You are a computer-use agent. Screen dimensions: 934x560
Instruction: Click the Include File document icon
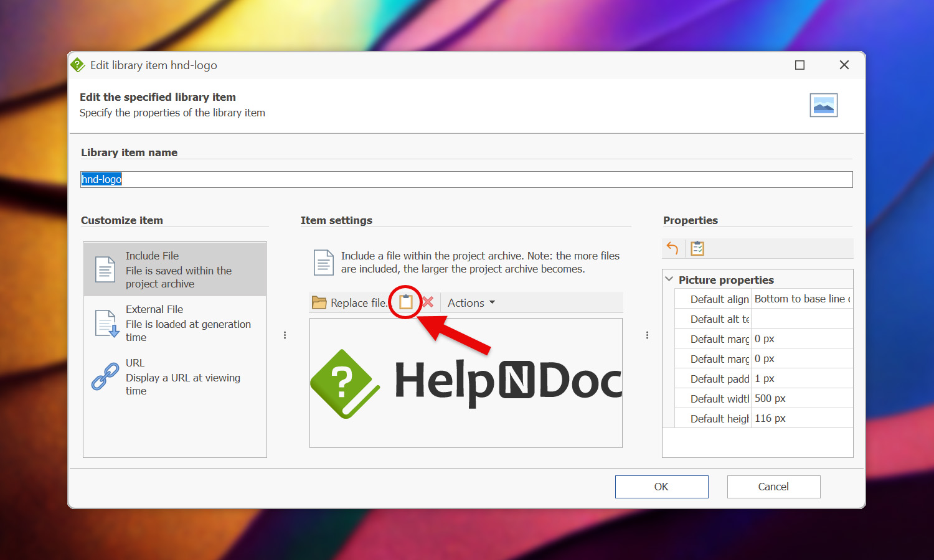[x=105, y=269]
